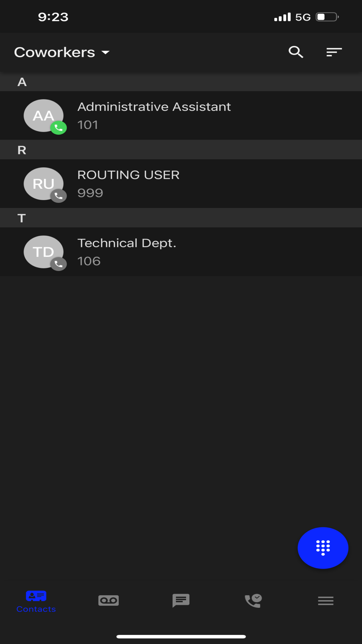Open the hamburger more menu
Image resolution: width=362 pixels, height=644 pixels.
tap(326, 601)
